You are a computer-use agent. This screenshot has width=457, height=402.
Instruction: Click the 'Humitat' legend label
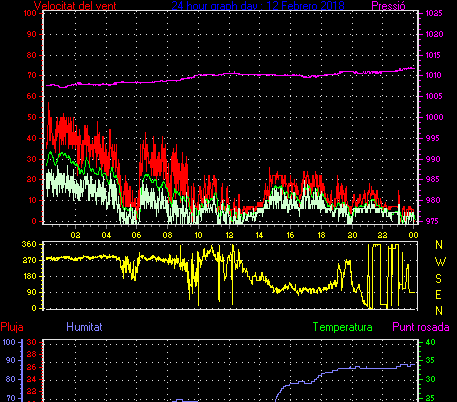tap(84, 327)
